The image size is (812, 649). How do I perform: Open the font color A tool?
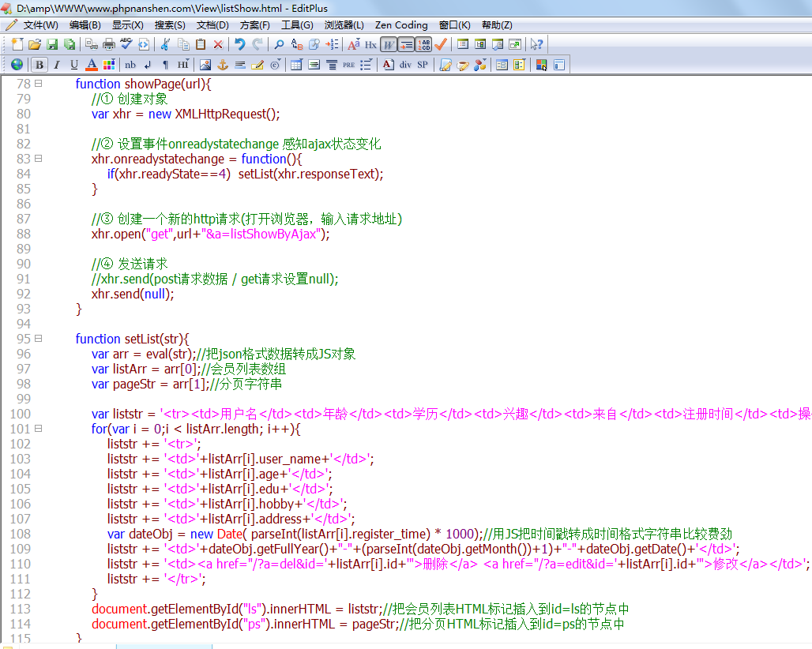(x=92, y=65)
